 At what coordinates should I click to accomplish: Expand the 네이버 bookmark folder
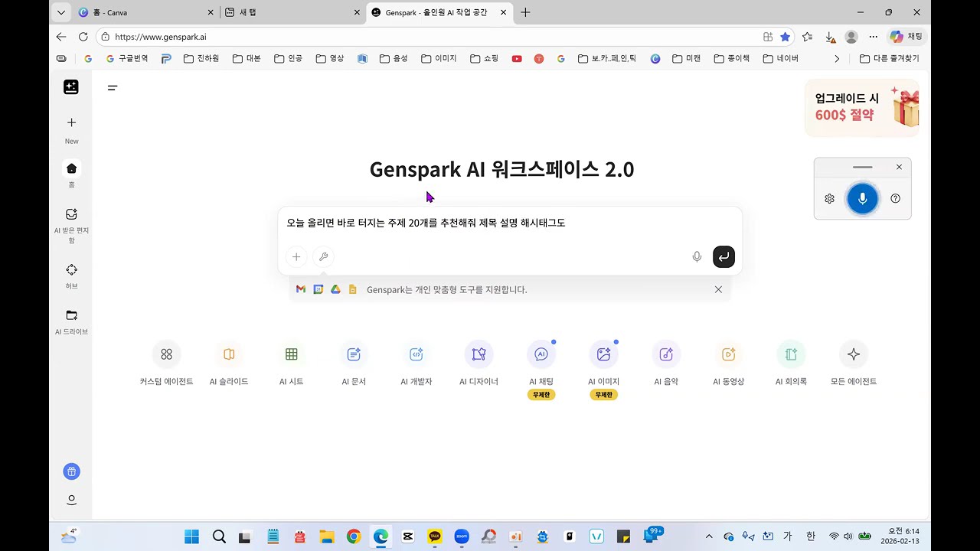(781, 58)
